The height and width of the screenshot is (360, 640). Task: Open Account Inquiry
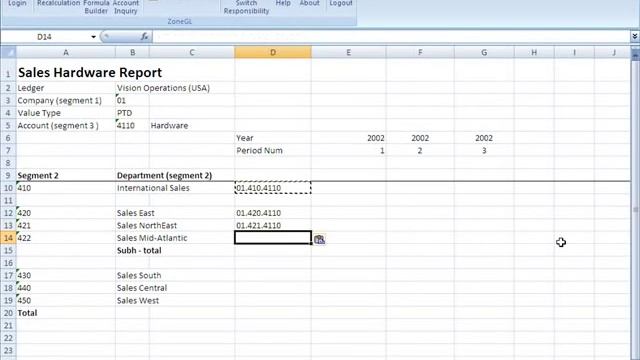click(x=126, y=7)
